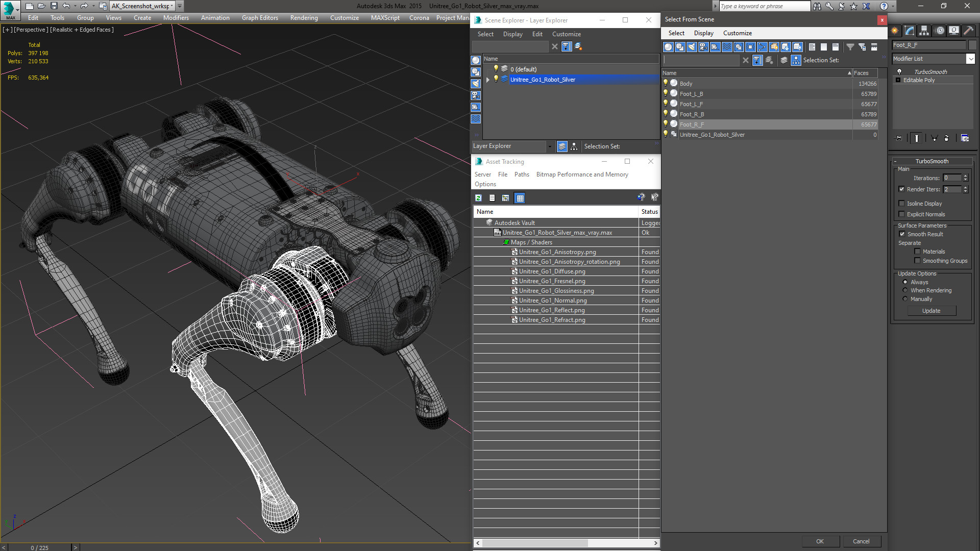The image size is (980, 551).
Task: Open the Paths menu in Asset Tracking
Action: tap(522, 174)
